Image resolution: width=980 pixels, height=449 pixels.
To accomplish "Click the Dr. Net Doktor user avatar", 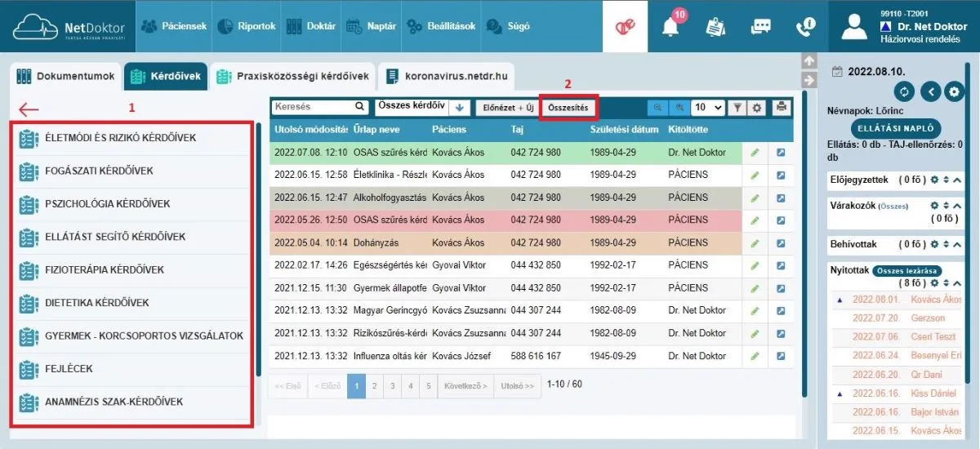I will point(853,27).
